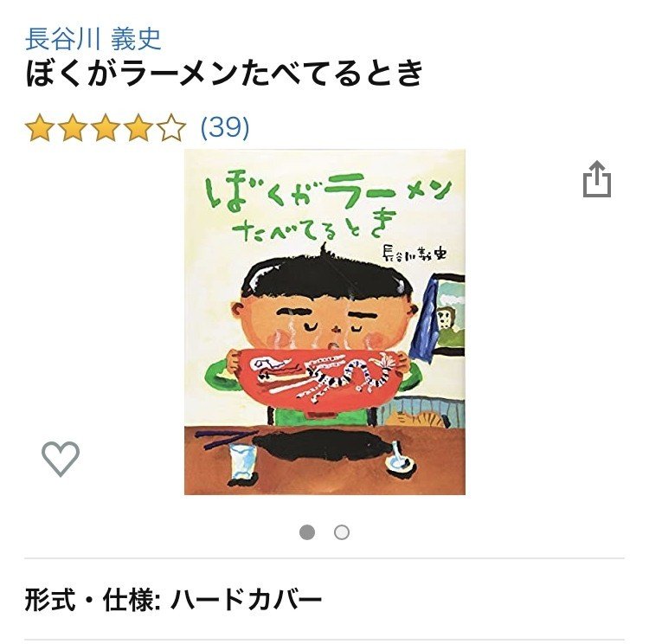Tap the orange cat in the cover illustration

[419, 417]
